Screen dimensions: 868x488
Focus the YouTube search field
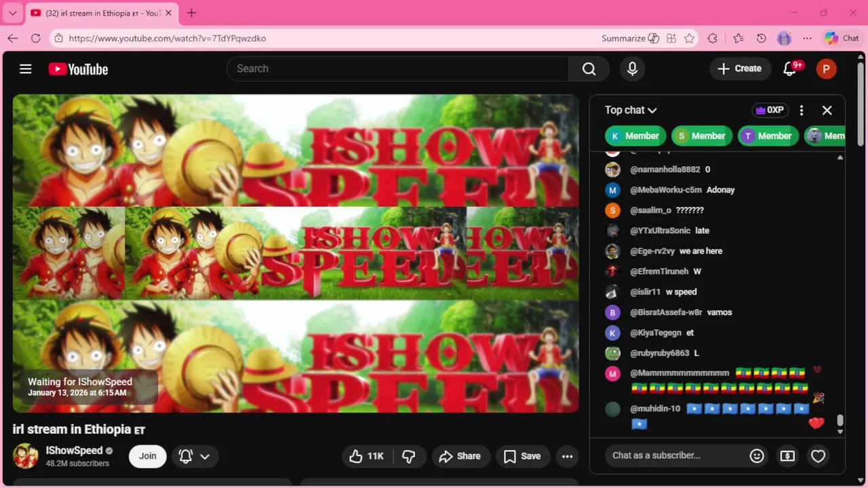(397, 68)
